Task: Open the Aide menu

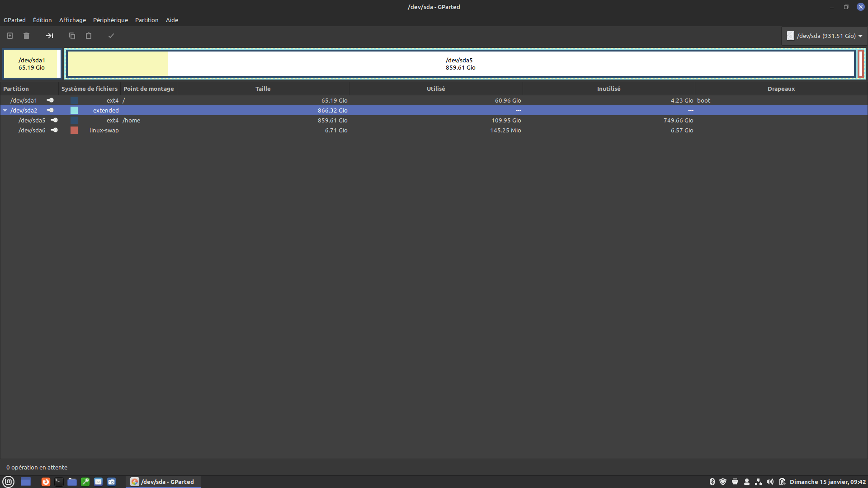Action: (x=172, y=20)
